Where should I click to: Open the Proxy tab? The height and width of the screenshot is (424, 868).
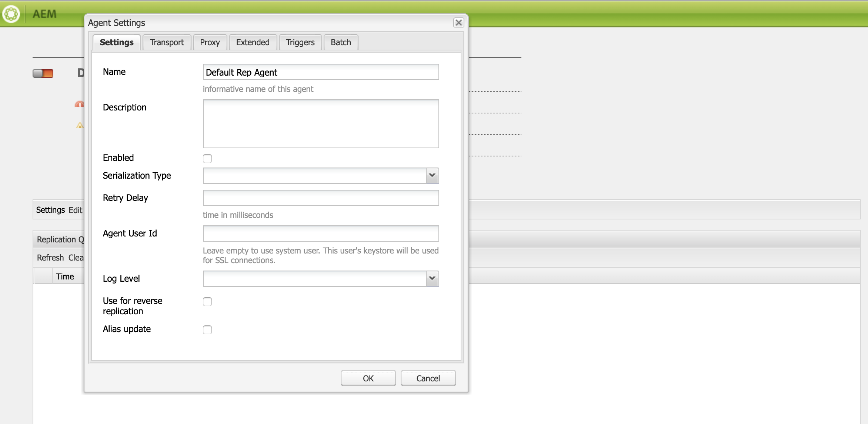[210, 42]
